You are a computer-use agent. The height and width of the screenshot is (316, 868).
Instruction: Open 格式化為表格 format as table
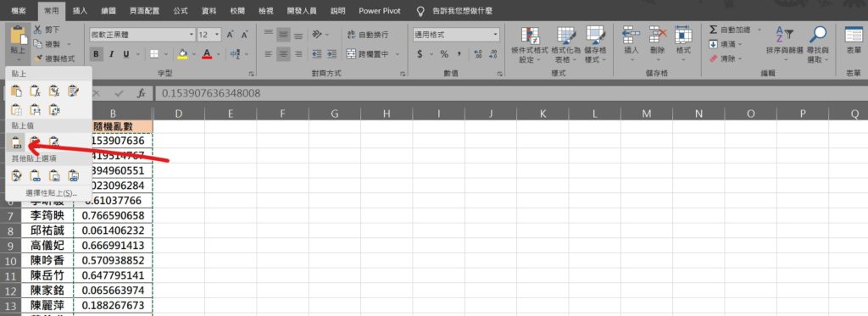[x=566, y=46]
